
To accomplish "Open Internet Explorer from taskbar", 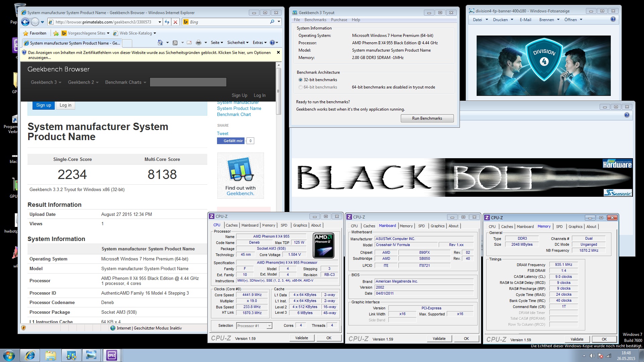I will click(x=30, y=355).
